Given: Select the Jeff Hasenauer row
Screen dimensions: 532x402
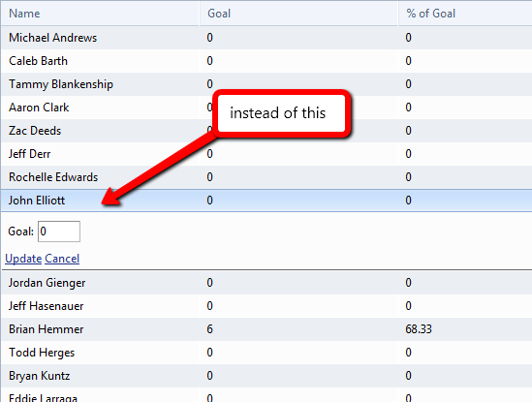Looking at the screenshot, I should pos(266,306).
